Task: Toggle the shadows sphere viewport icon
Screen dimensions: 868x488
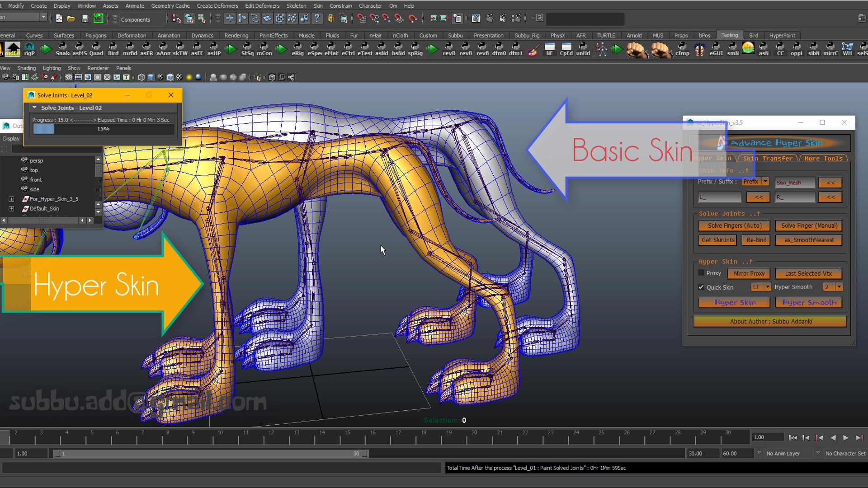Action: [198, 77]
